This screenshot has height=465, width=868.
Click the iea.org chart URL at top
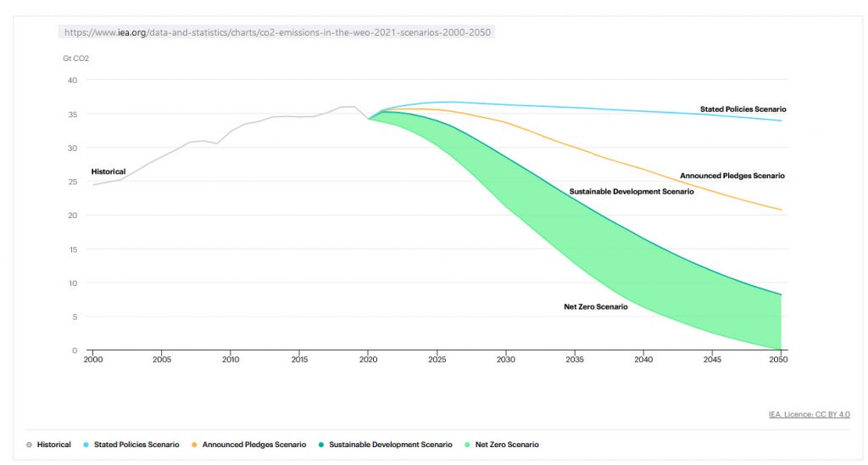point(276,32)
